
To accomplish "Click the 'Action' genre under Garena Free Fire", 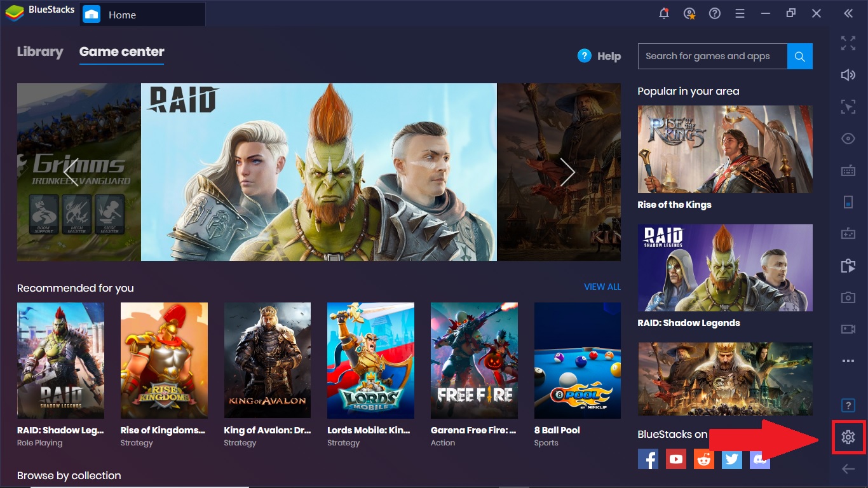I will [443, 443].
